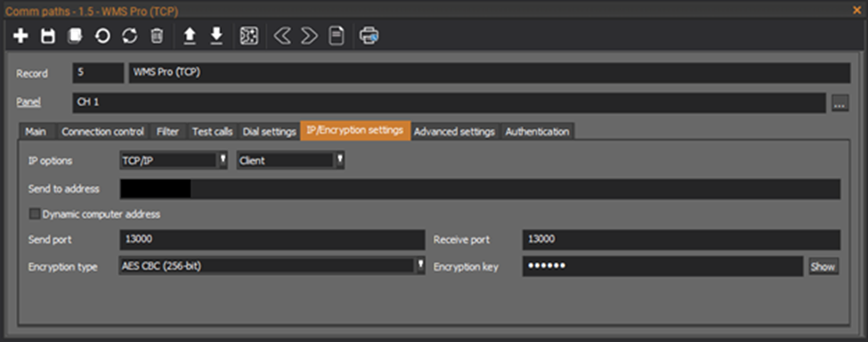Screen dimensions: 868x342
Task: Select IP/Encryption settings tab
Action: pyautogui.click(x=355, y=131)
